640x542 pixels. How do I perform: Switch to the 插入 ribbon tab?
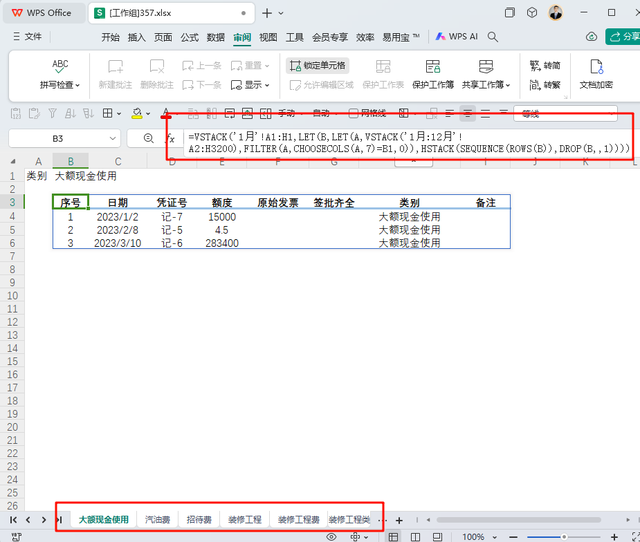pos(137,37)
